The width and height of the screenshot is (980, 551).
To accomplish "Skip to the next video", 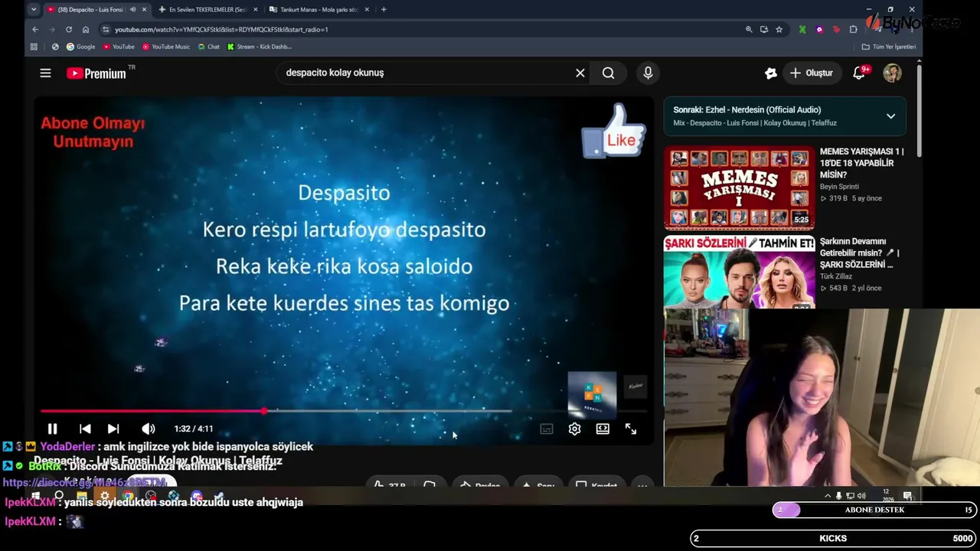I will [113, 429].
